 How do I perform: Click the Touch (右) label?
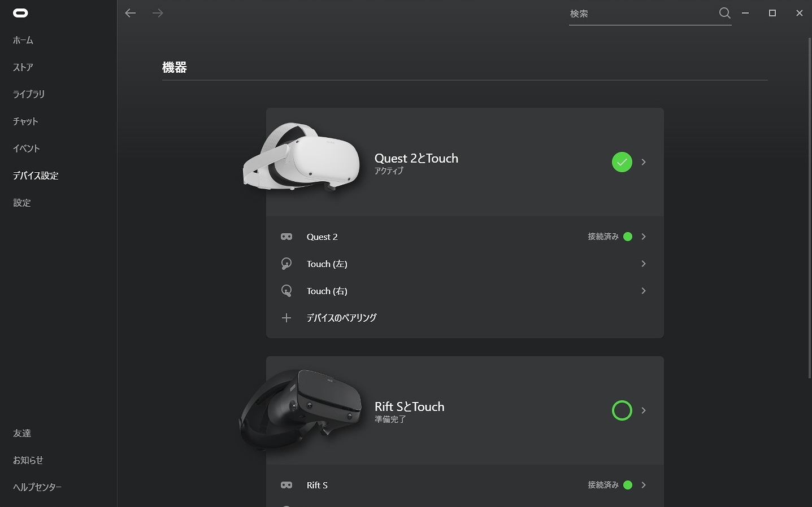tap(327, 291)
